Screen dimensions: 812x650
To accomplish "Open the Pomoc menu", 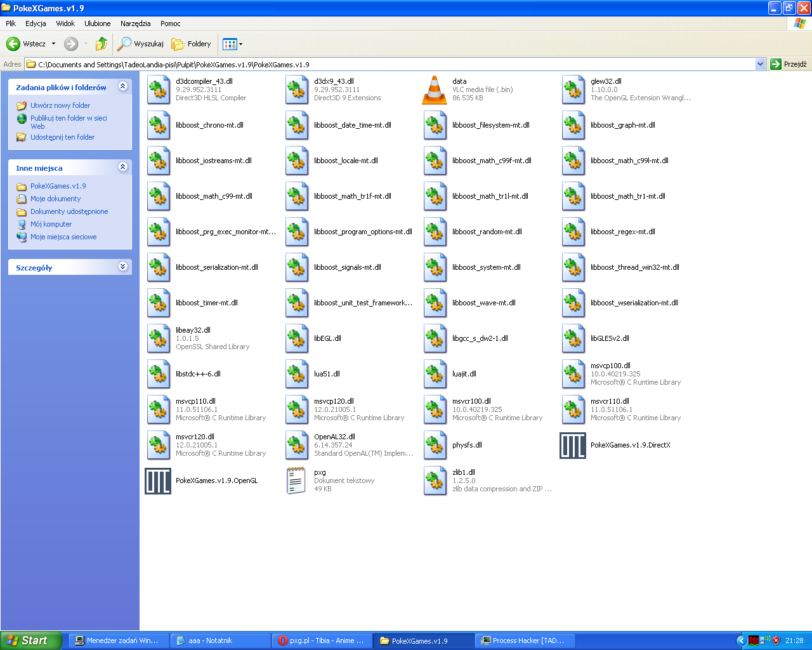I will click(171, 23).
